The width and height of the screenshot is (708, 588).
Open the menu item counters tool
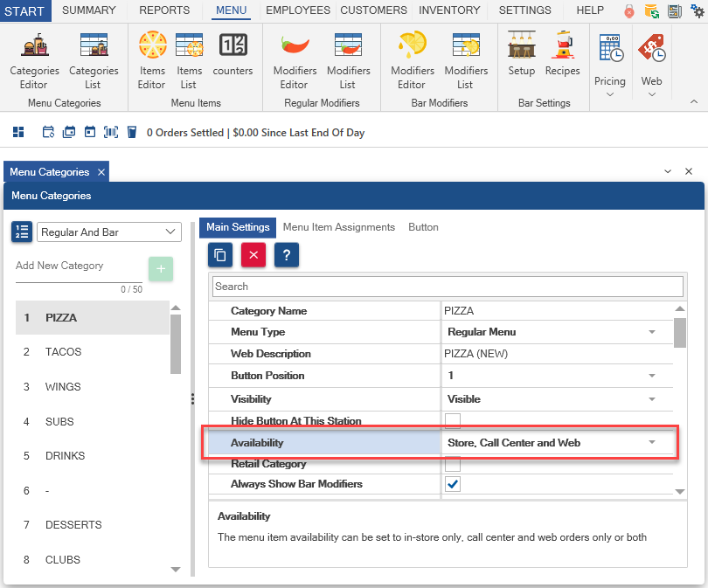[x=233, y=54]
